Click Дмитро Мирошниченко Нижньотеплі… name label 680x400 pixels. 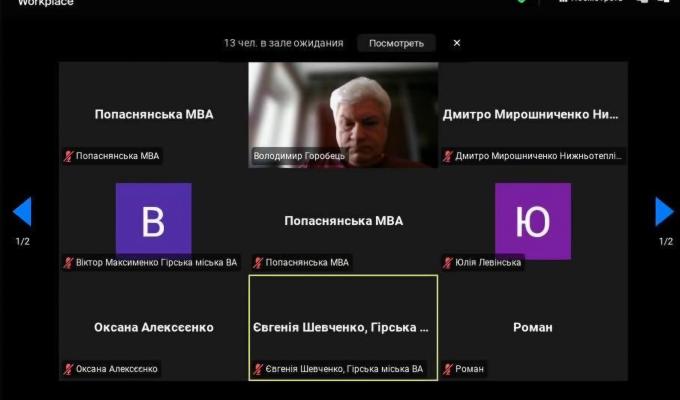point(538,156)
